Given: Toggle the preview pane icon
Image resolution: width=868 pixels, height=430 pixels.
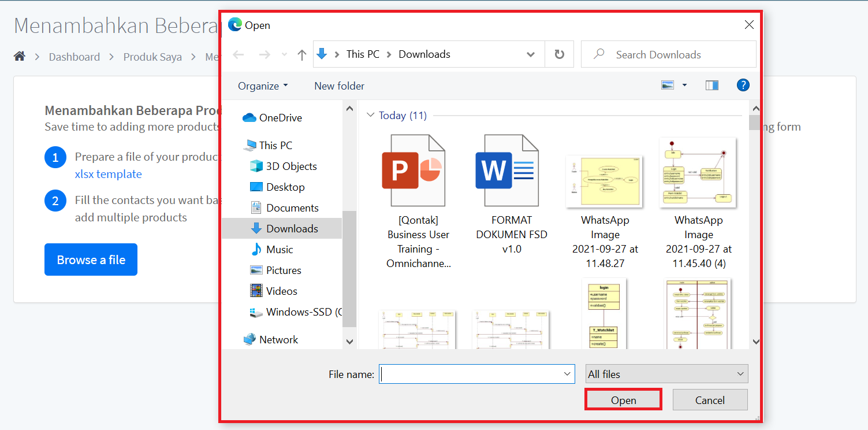Looking at the screenshot, I should tap(711, 86).
